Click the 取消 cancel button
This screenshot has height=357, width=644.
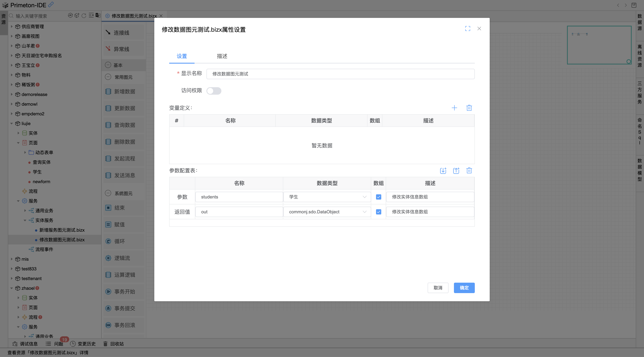coord(438,288)
